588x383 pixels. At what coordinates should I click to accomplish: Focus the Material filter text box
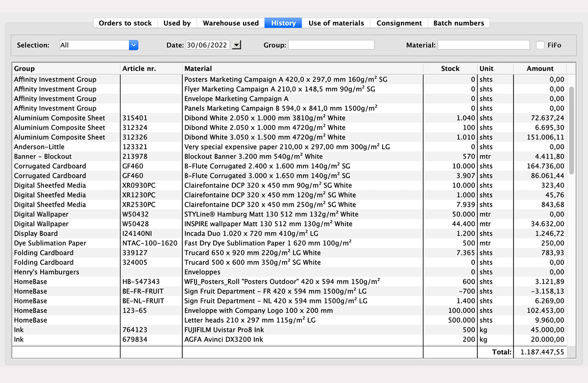click(483, 45)
